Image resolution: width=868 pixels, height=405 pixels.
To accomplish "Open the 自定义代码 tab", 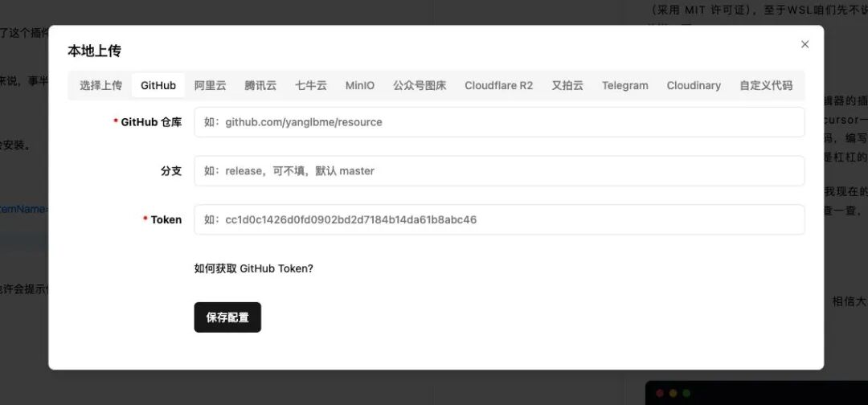I will tap(766, 85).
